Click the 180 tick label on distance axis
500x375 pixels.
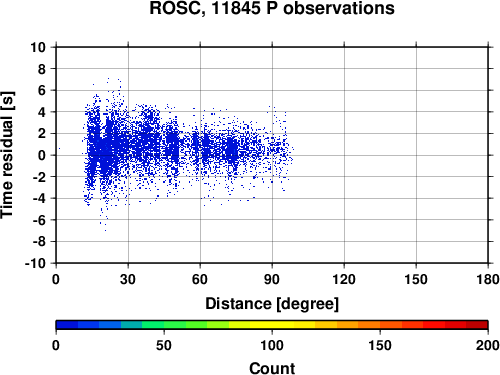point(488,279)
